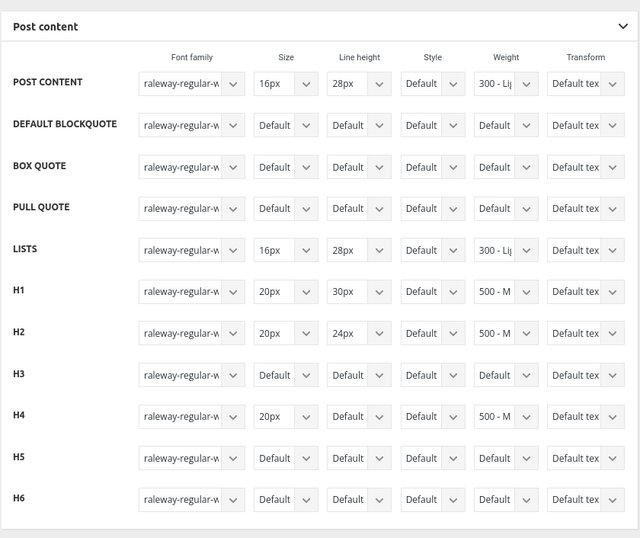Open H3 weight dropdown
This screenshot has height=538, width=640.
[x=506, y=375]
